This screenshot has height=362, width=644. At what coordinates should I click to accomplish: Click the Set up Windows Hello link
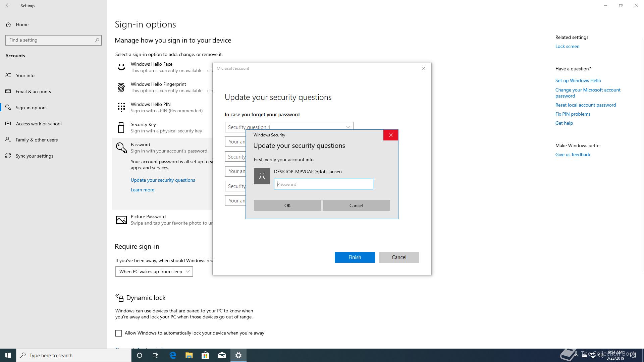578,80
